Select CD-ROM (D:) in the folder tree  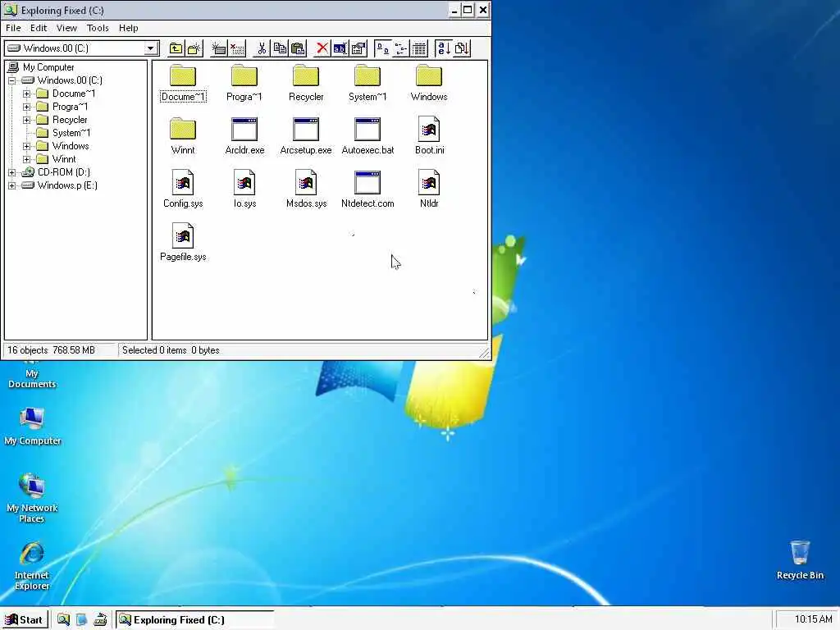click(x=64, y=172)
